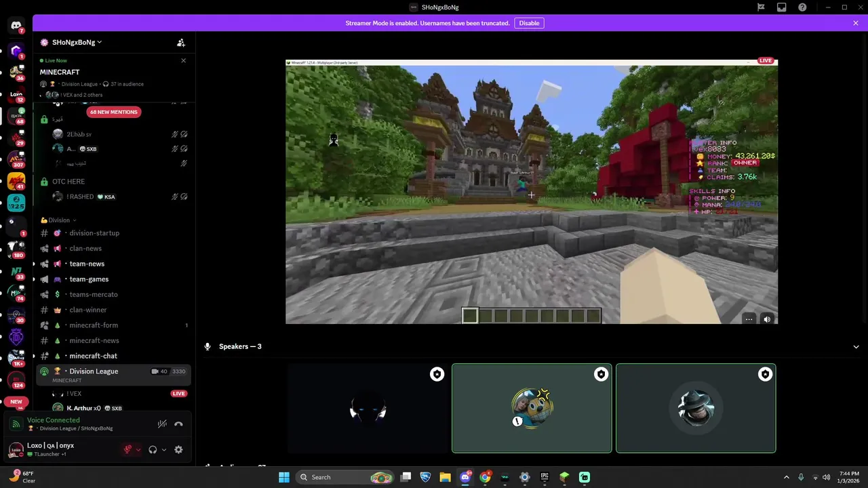Click the Minecraft live stream video

tap(531, 191)
